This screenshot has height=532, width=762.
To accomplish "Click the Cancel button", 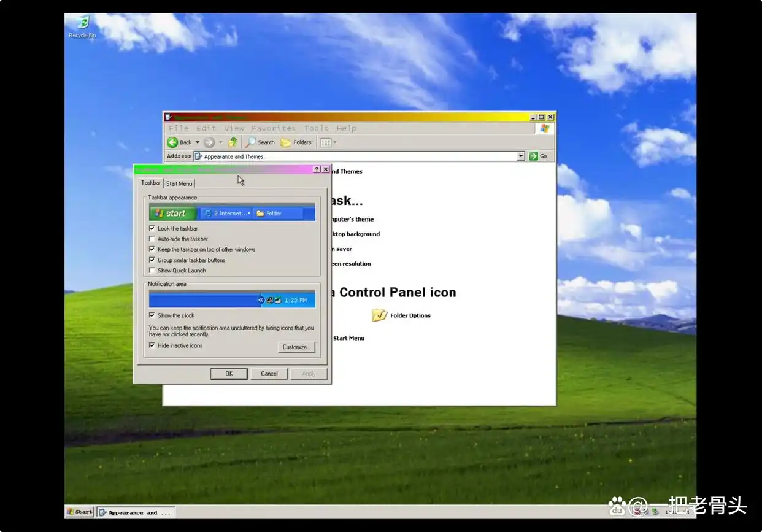I will coord(269,374).
